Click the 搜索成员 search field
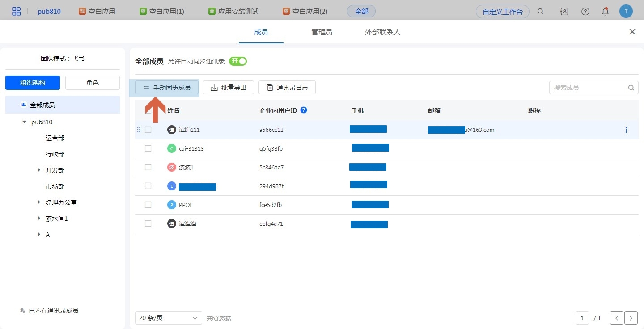This screenshot has width=644, height=329. [x=588, y=88]
